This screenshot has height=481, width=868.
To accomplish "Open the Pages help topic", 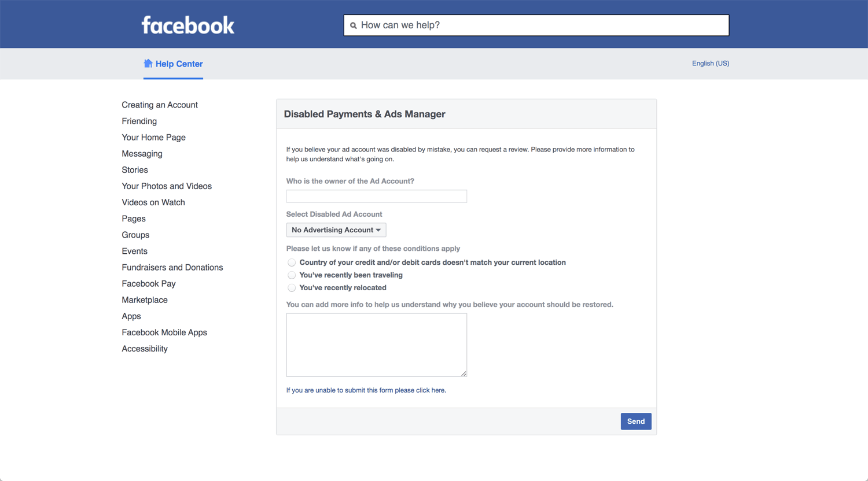I will coord(134,219).
